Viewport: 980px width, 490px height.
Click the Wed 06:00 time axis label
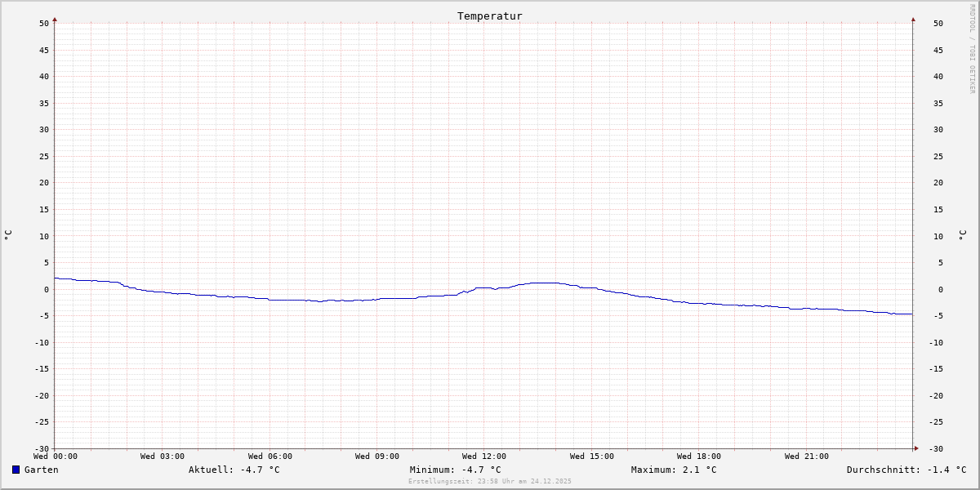click(270, 457)
